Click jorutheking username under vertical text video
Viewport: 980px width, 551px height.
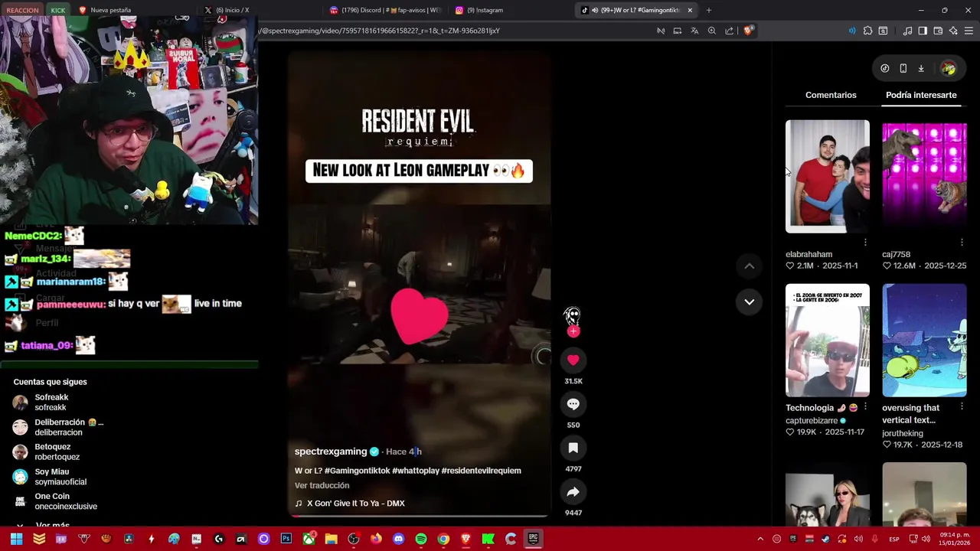(x=903, y=433)
